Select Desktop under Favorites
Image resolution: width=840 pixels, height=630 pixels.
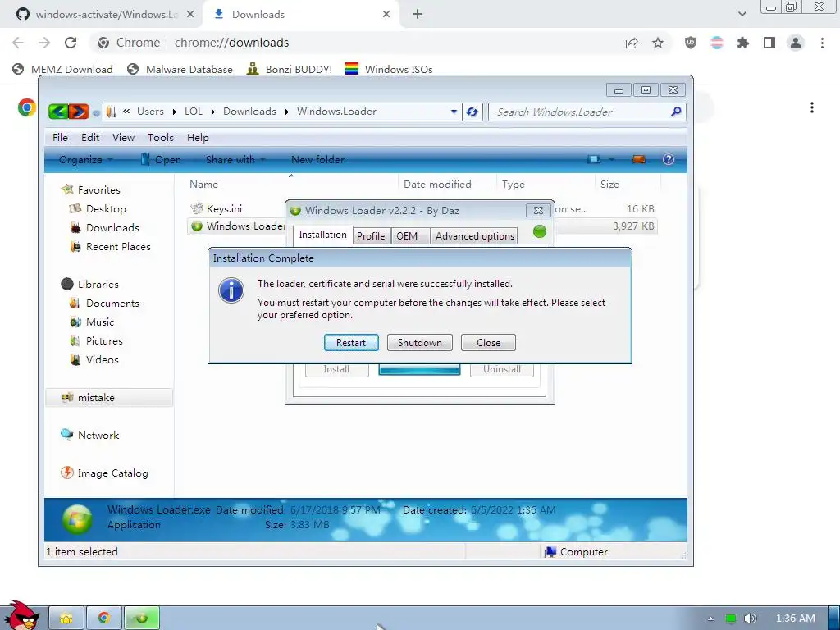98,208
